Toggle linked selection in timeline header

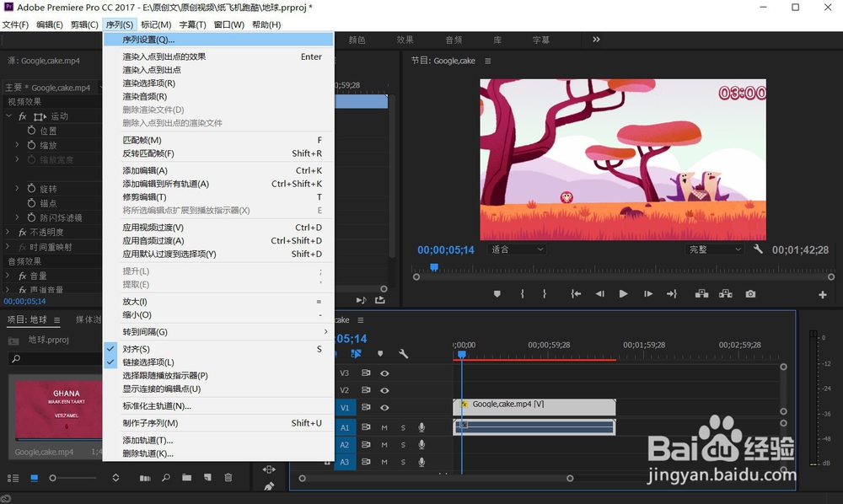point(356,353)
